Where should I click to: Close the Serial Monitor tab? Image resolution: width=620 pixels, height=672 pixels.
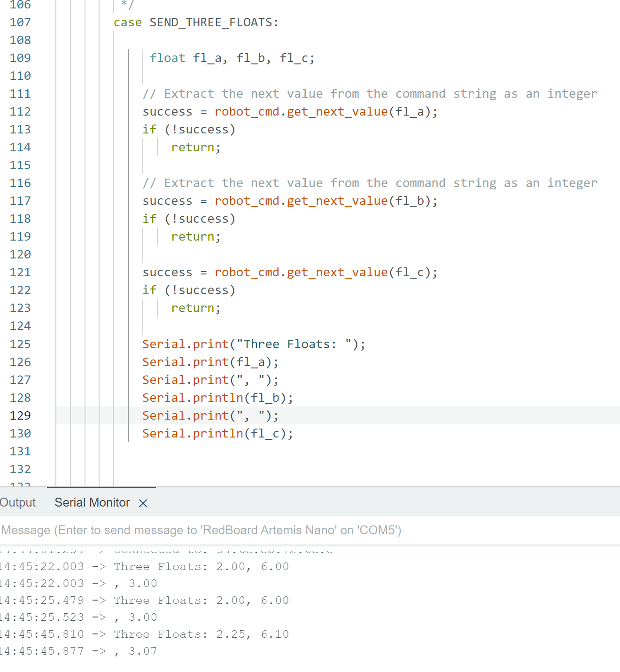click(x=143, y=503)
